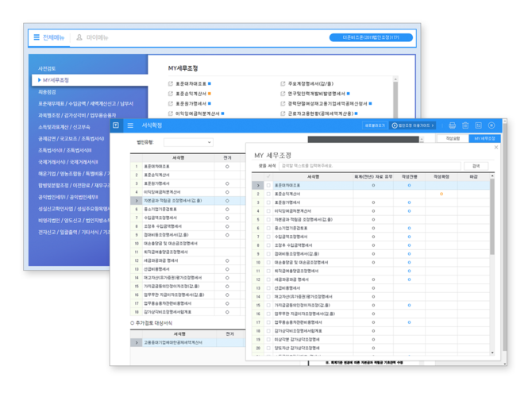Click the 마이메뉴 person icon
This screenshot has width=532, height=393.
(79, 37)
